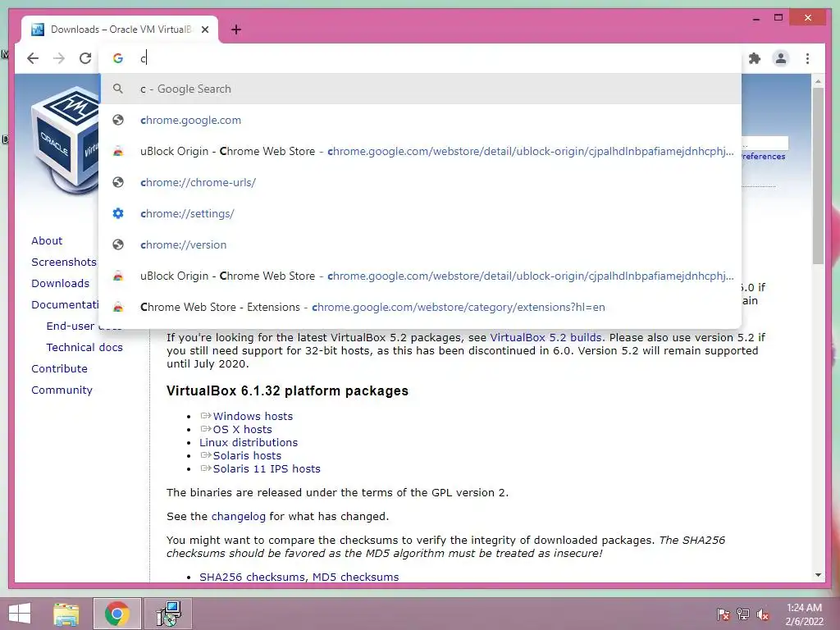Click Web Store icon beside Extensions suggestion
This screenshot has height=630, width=840.
[118, 307]
